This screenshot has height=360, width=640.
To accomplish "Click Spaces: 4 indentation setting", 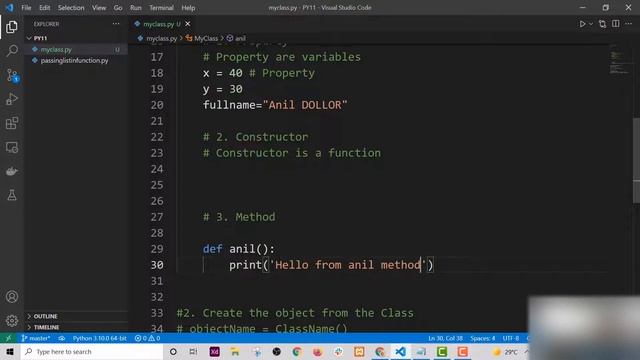I will click(482, 338).
